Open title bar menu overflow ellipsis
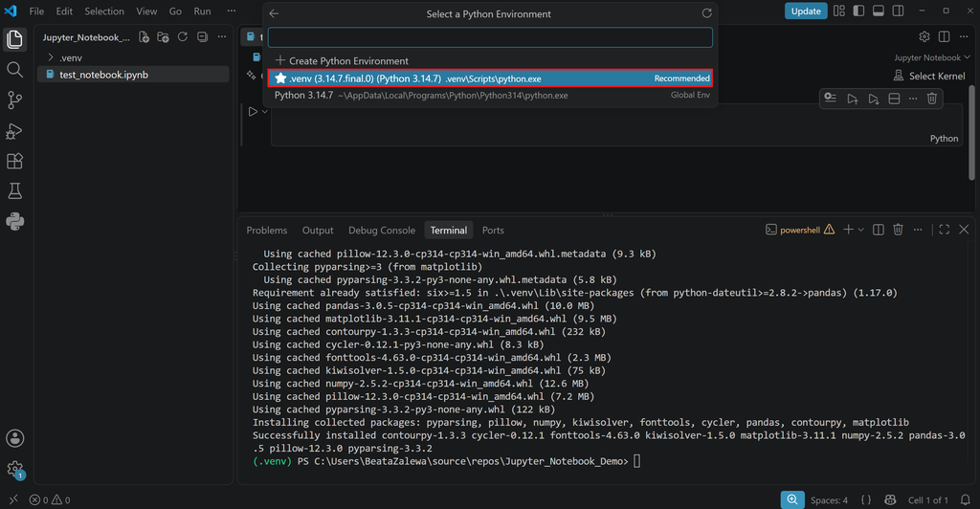980x509 pixels. (x=232, y=11)
